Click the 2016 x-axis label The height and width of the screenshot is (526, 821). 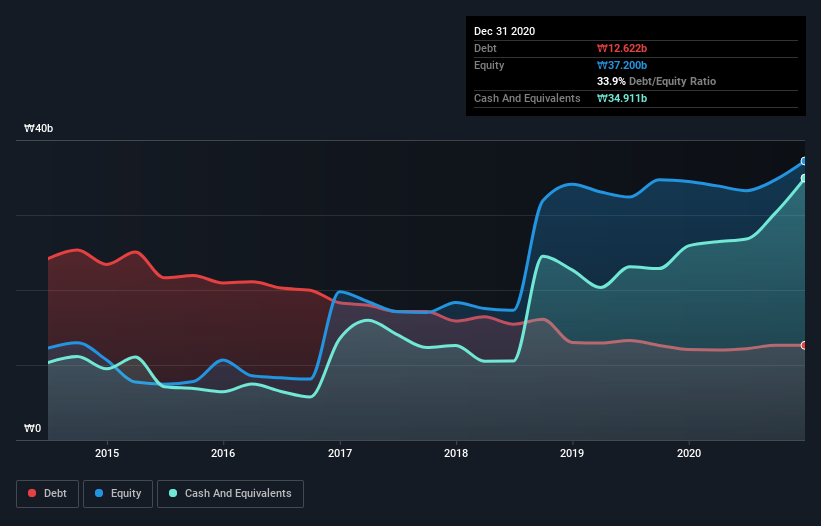223,453
